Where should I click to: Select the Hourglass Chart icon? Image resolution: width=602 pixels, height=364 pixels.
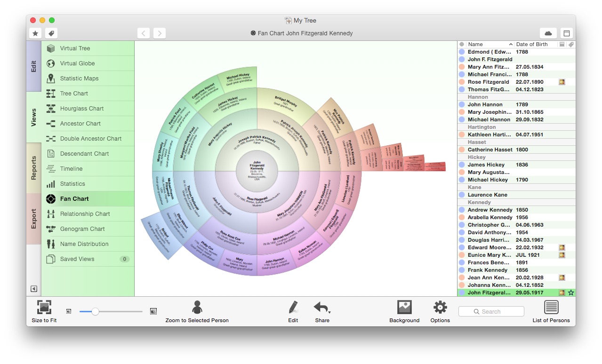51,109
